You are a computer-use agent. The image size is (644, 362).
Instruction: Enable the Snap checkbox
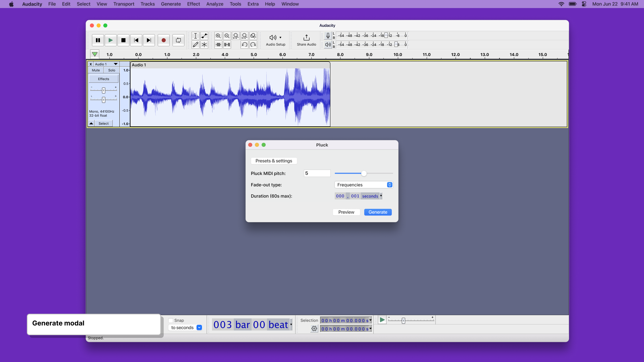pyautogui.click(x=171, y=320)
